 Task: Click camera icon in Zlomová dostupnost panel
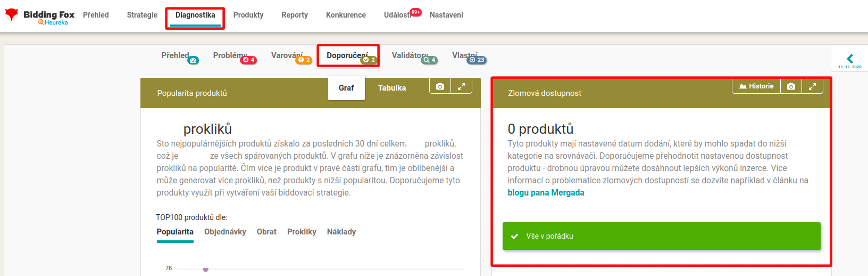(x=791, y=86)
